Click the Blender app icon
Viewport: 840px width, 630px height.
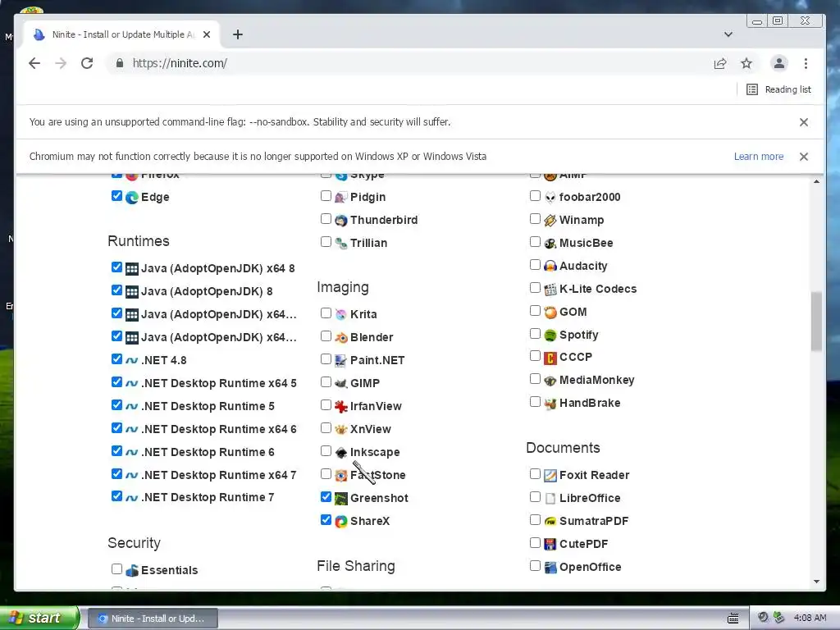click(x=340, y=337)
